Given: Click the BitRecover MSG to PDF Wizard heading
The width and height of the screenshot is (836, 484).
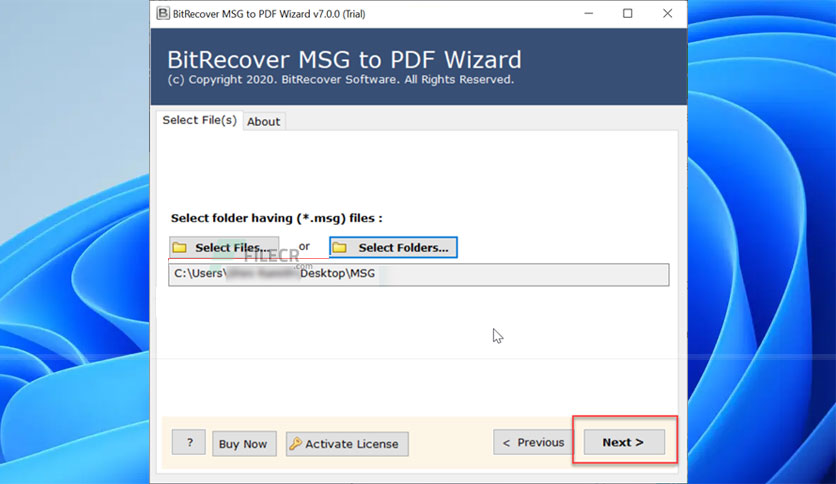Looking at the screenshot, I should (344, 60).
